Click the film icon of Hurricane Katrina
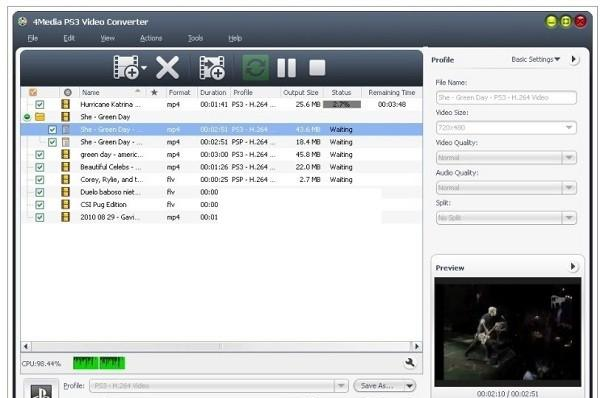Screen dimensions: 600x398 tap(66, 104)
